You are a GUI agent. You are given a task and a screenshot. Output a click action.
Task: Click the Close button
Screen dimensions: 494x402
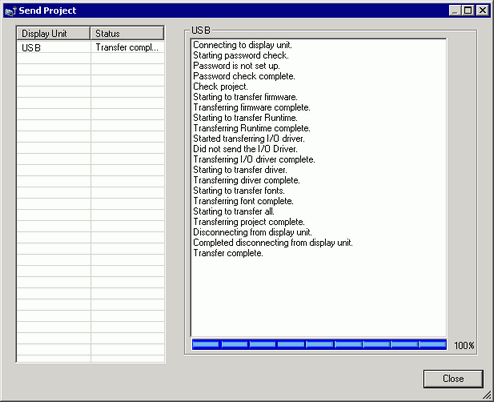tap(453, 379)
